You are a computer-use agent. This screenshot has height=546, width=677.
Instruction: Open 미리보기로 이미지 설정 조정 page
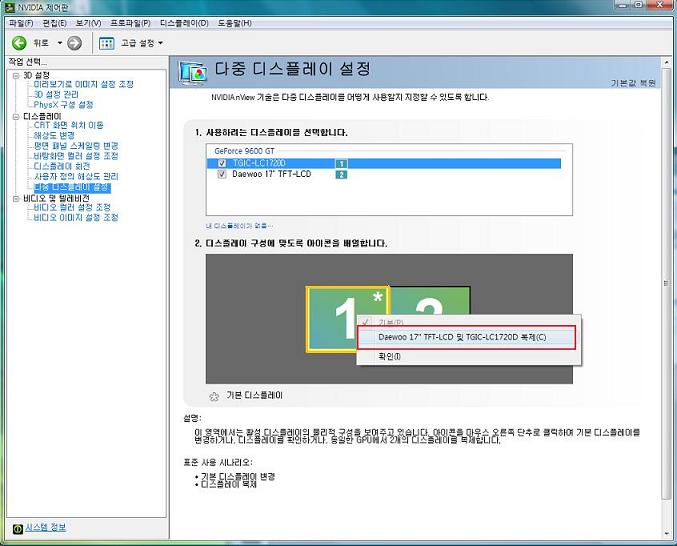point(84,84)
